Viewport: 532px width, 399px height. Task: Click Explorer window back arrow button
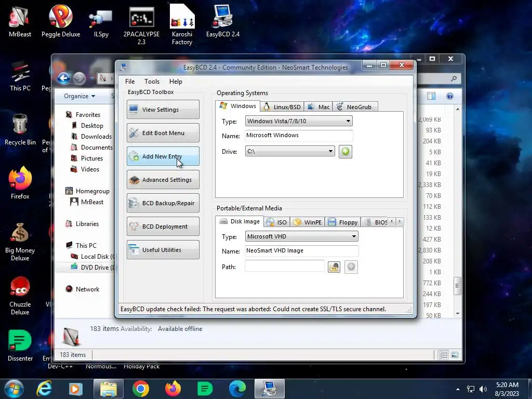click(63, 78)
